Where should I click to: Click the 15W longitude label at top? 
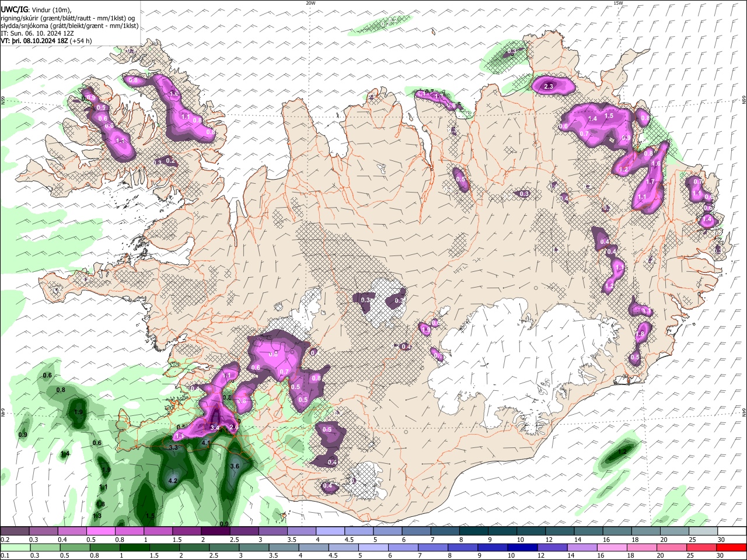pos(618,3)
